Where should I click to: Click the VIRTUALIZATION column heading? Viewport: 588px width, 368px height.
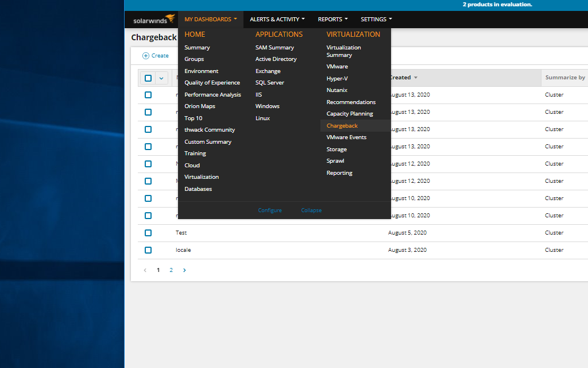353,34
